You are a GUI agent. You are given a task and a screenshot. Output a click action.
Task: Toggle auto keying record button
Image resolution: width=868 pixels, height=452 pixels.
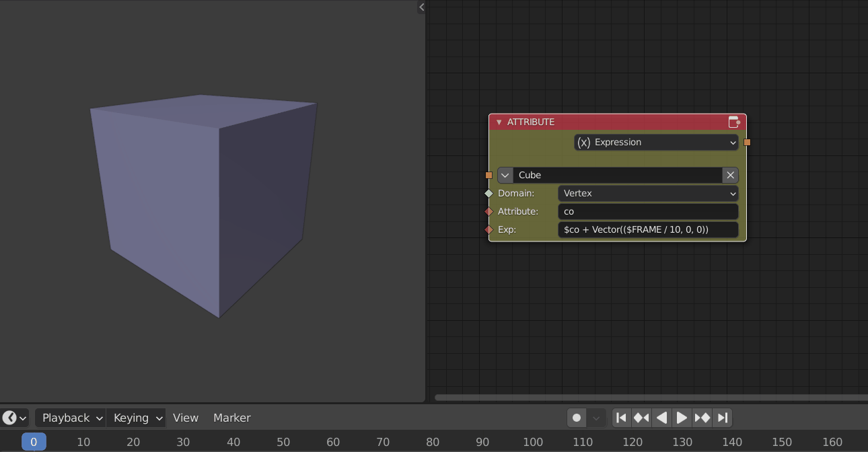pos(577,418)
